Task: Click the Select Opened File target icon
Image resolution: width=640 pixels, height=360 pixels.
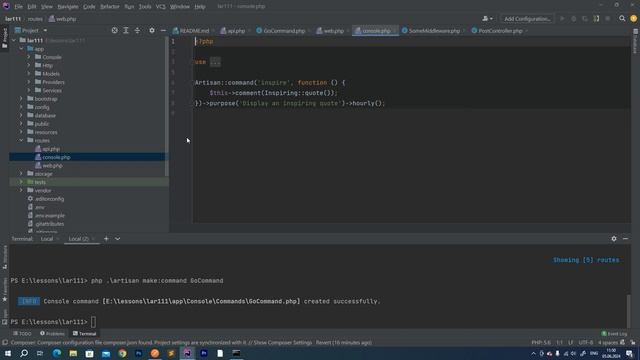Action: click(114, 31)
